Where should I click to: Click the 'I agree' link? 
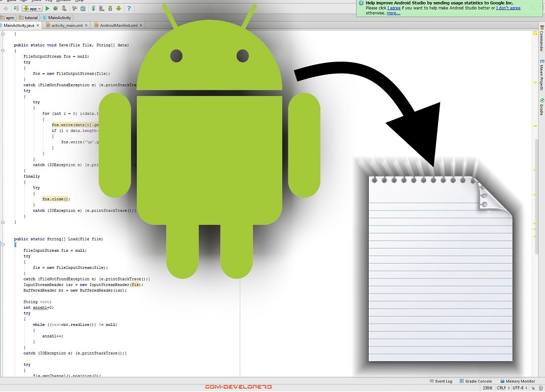(x=394, y=8)
